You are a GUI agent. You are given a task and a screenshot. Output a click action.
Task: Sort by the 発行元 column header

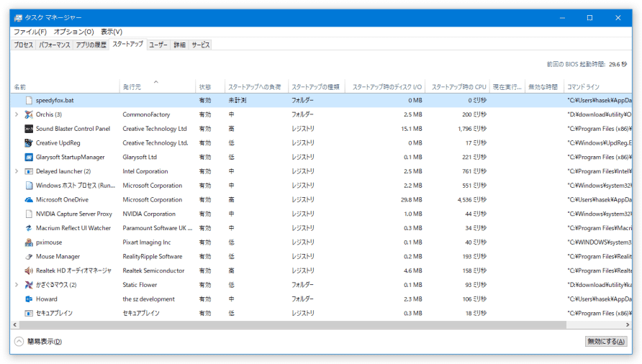tap(157, 87)
